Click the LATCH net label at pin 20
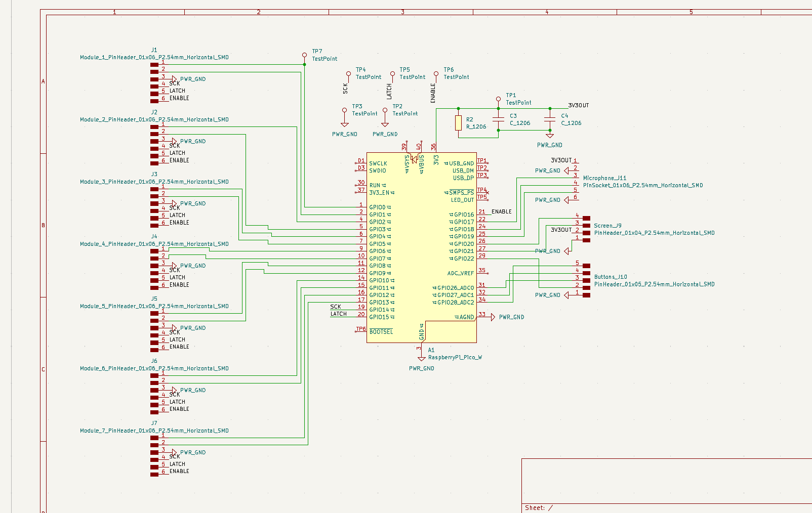Image resolution: width=812 pixels, height=513 pixels. pos(339,314)
